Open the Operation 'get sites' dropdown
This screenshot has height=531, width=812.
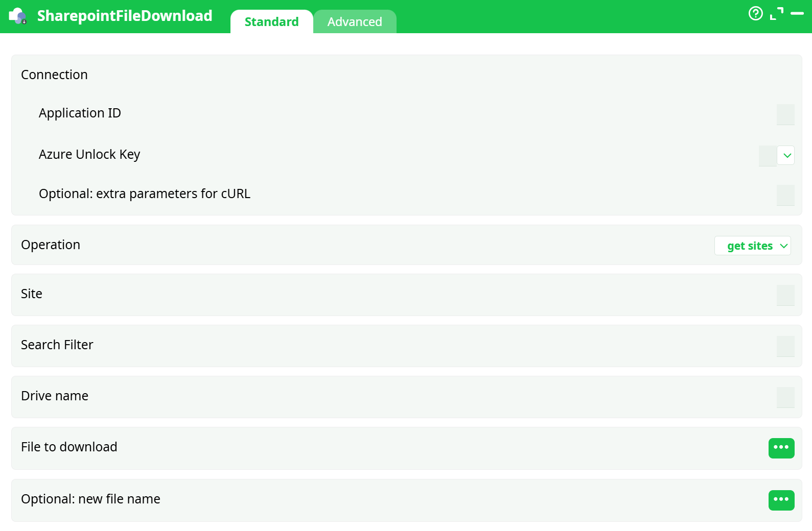752,246
